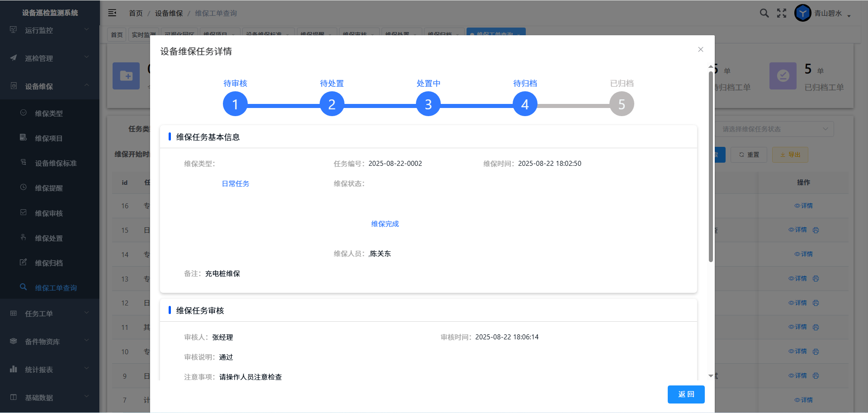868x413 pixels.
Task: Select 维保工单查询 in the sidebar
Action: (x=56, y=288)
